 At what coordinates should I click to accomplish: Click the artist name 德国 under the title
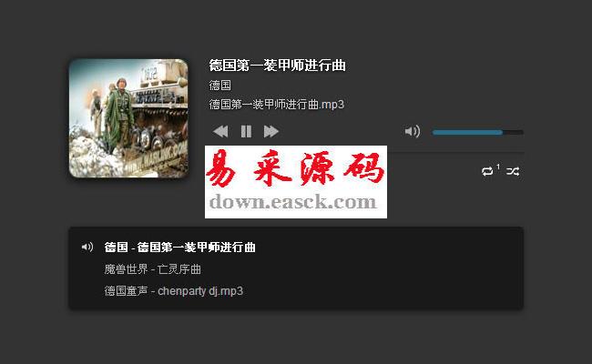(x=220, y=86)
